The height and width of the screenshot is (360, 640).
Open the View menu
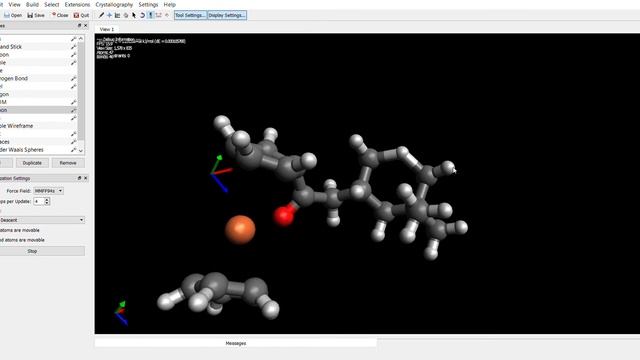tap(14, 4)
